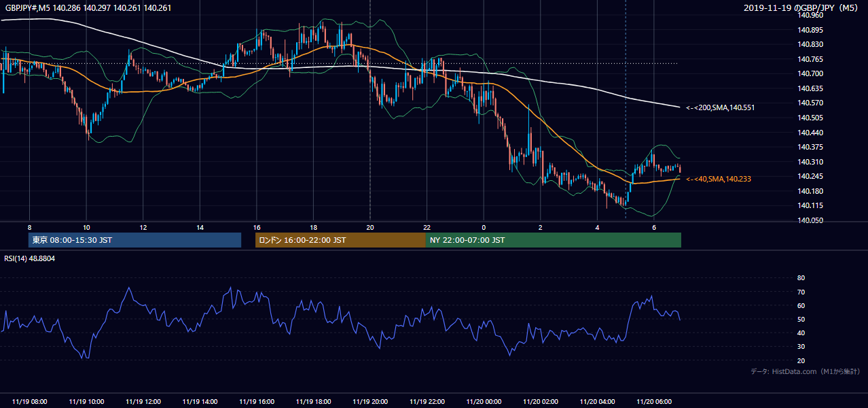
Task: Click hour label 2 under the price chart
Action: pos(541,227)
